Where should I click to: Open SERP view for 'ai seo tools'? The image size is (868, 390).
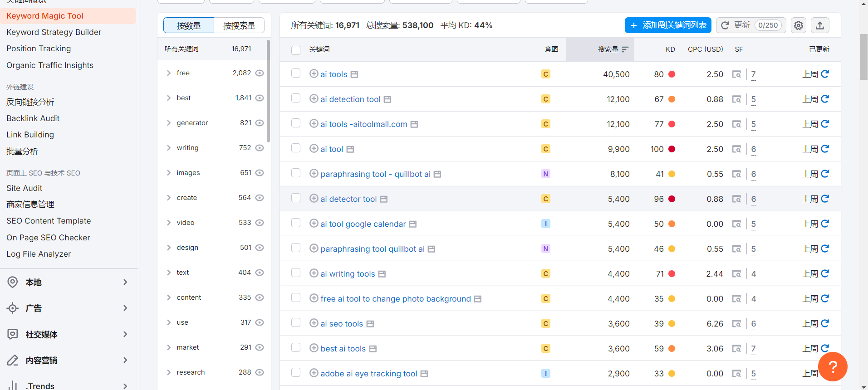point(736,323)
